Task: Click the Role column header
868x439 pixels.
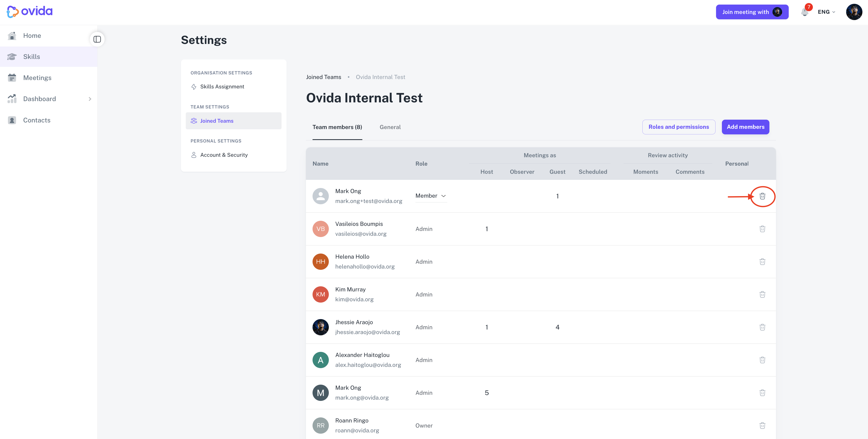Action: click(x=421, y=164)
